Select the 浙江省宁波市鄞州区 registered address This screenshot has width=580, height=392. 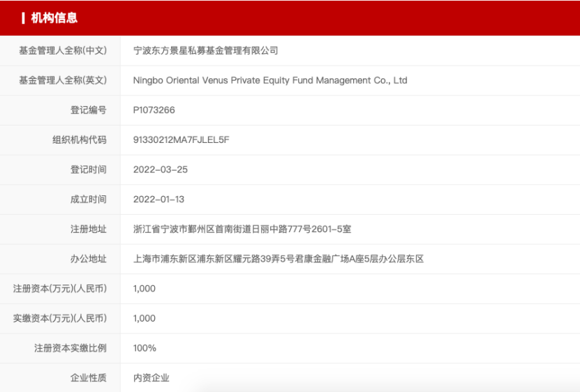[x=242, y=229]
